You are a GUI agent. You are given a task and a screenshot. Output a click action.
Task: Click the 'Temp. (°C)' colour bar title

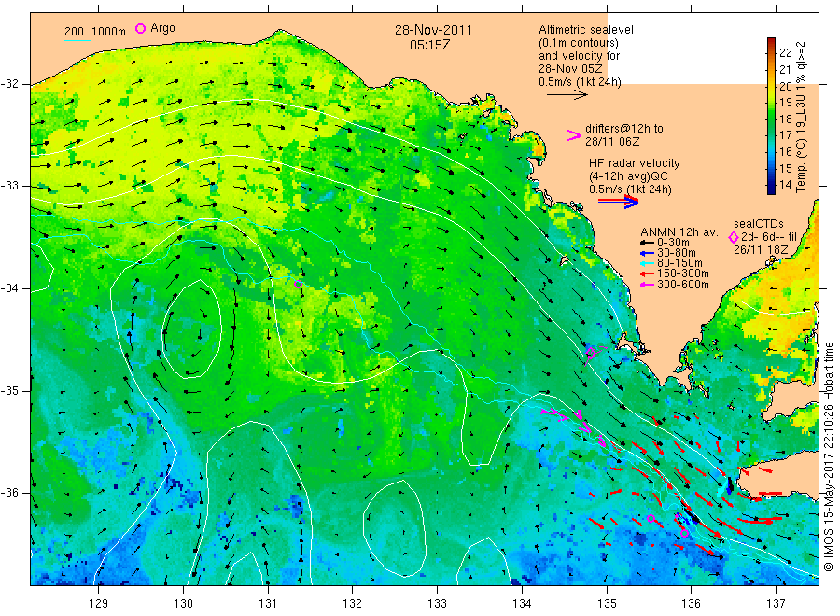(801, 167)
